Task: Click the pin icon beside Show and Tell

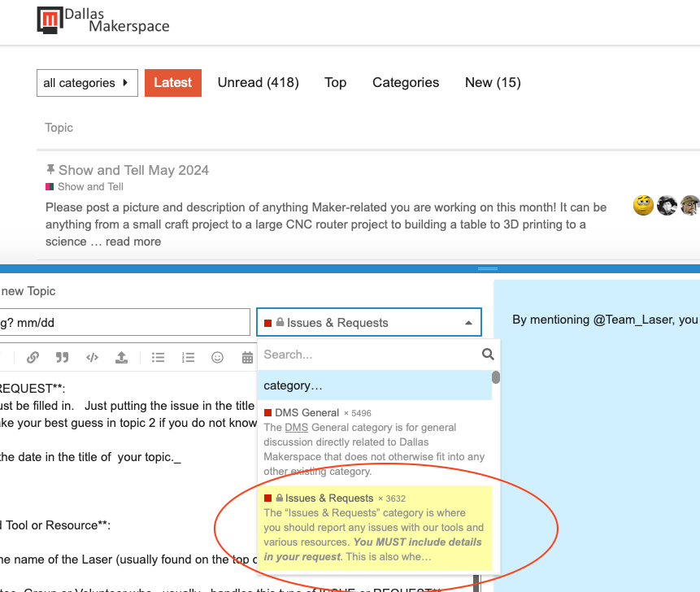Action: 50,170
